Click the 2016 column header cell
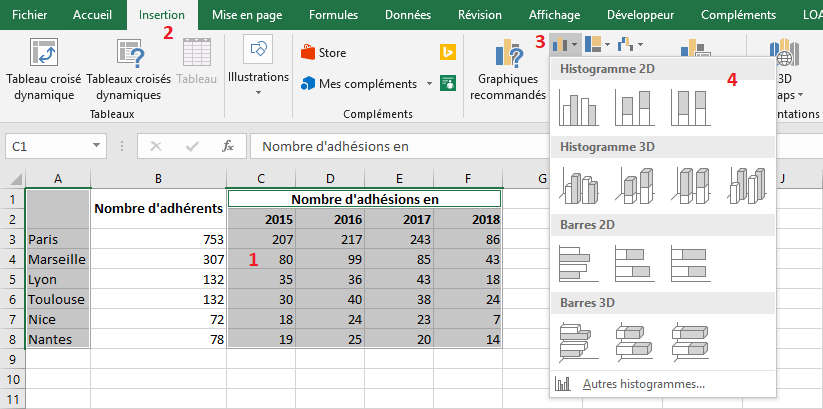The width and height of the screenshot is (823, 409). (x=330, y=219)
